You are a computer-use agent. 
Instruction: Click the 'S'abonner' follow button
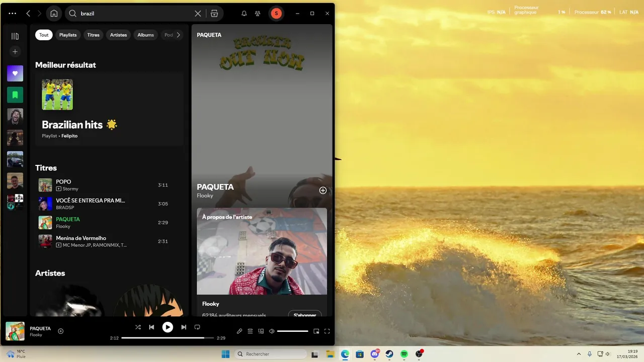click(305, 315)
